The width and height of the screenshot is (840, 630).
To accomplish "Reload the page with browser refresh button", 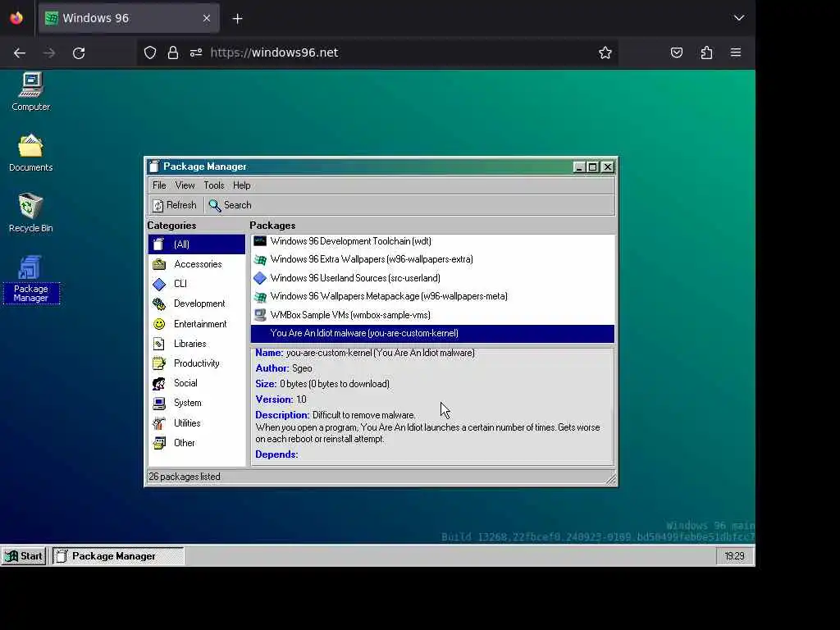I will 79,53.
